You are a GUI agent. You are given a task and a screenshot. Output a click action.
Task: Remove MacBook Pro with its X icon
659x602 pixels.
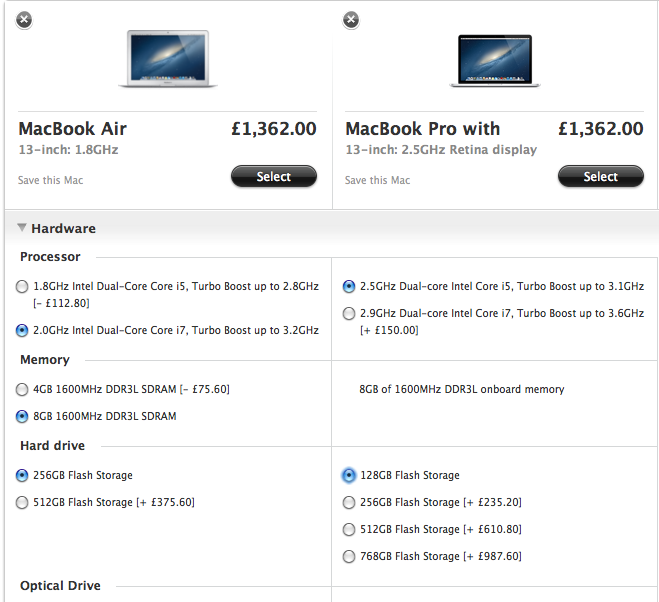351,20
